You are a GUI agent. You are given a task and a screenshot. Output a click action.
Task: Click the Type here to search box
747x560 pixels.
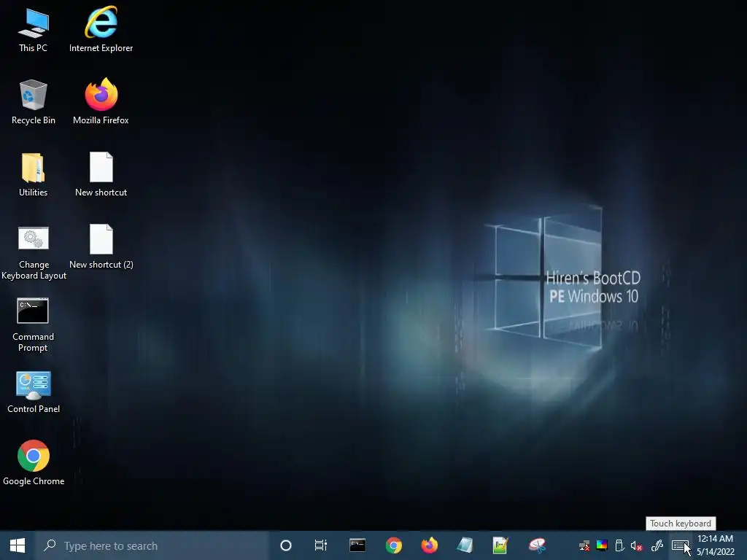tap(152, 545)
